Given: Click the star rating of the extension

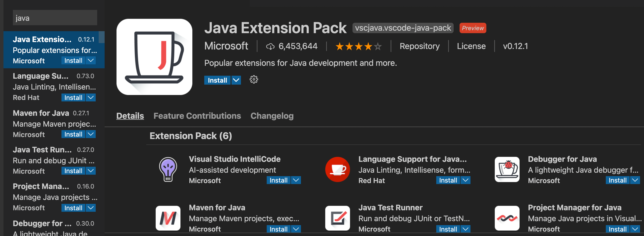Looking at the screenshot, I should pyautogui.click(x=358, y=47).
